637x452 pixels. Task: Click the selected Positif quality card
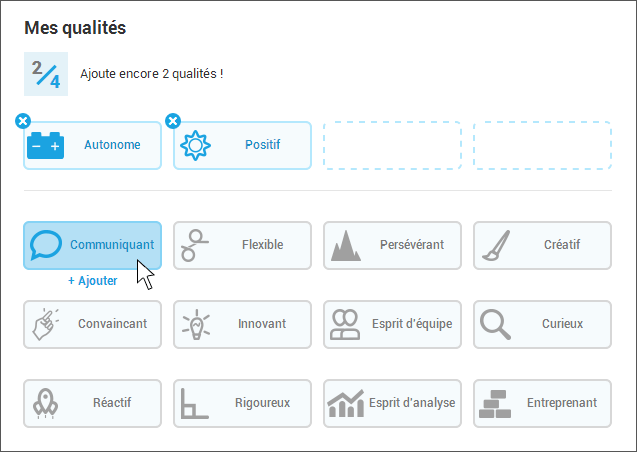(x=243, y=145)
